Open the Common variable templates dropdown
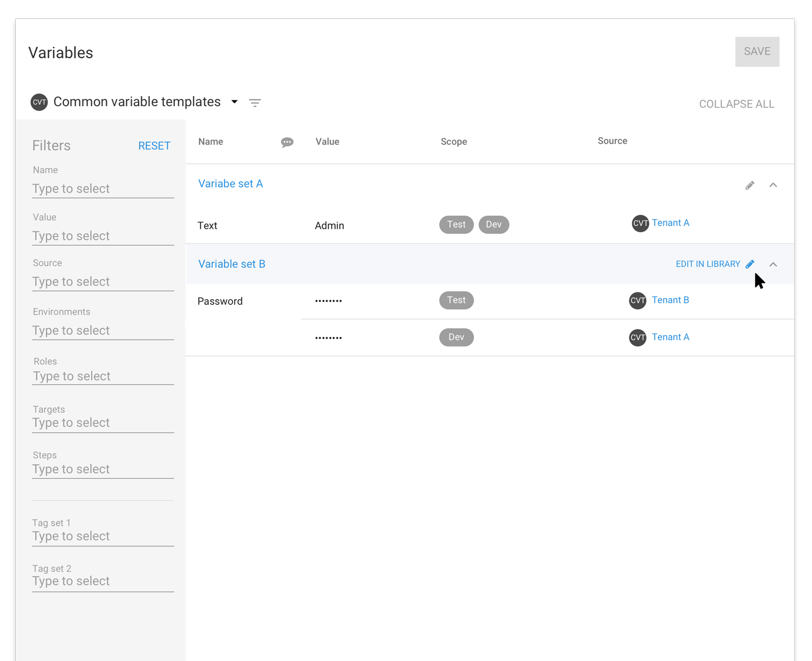Viewport: 812px width, 661px height. coord(234,102)
